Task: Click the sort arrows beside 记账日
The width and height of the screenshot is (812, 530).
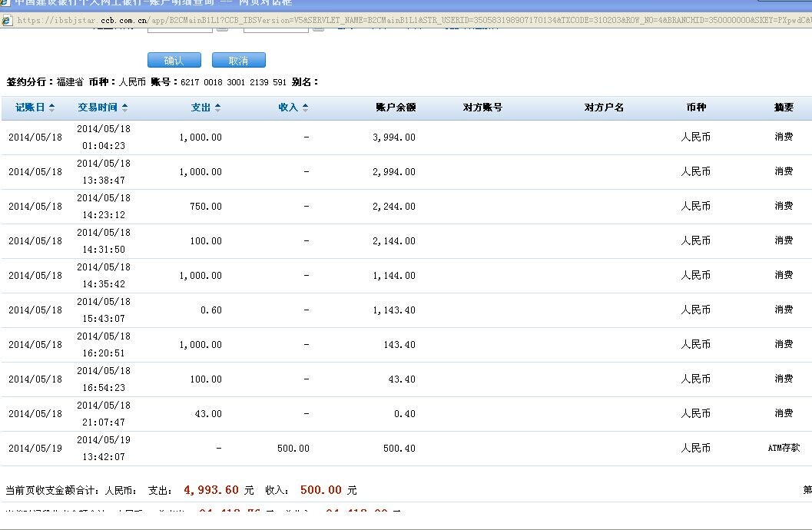Action: (51, 108)
